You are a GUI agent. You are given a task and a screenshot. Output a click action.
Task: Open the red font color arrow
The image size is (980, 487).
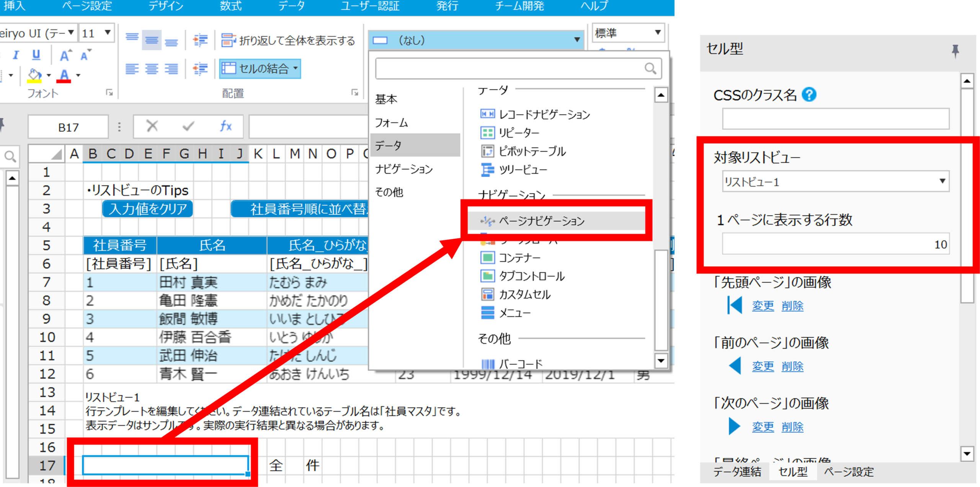point(78,75)
